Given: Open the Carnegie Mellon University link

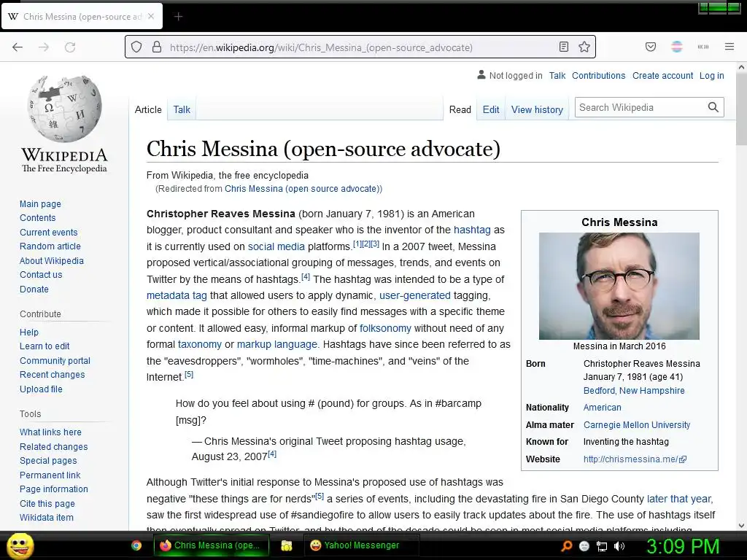Looking at the screenshot, I should point(636,425).
